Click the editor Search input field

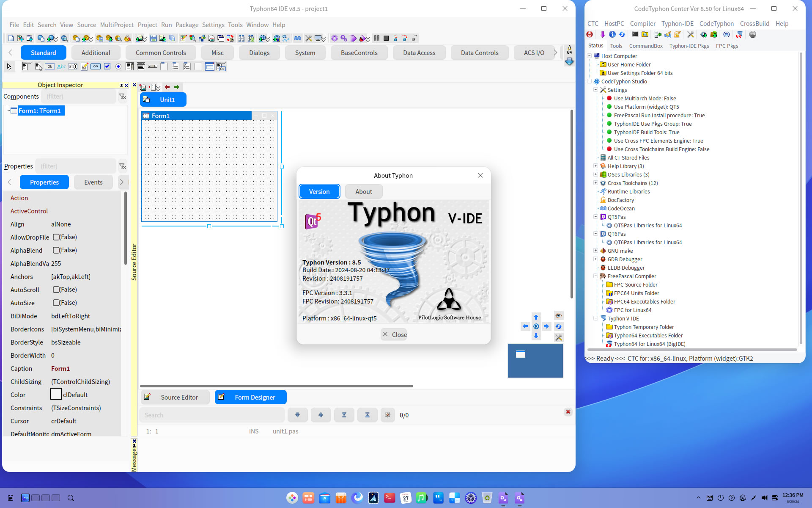(x=212, y=415)
